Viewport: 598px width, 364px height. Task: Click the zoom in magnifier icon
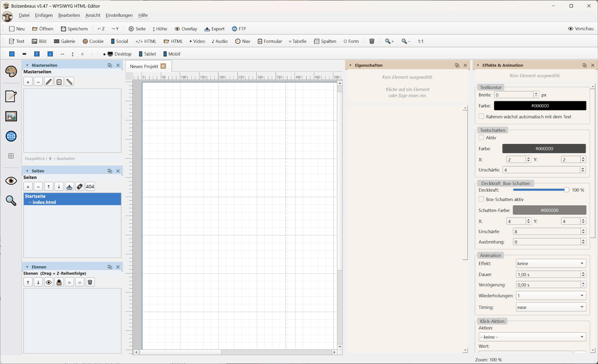(x=389, y=41)
